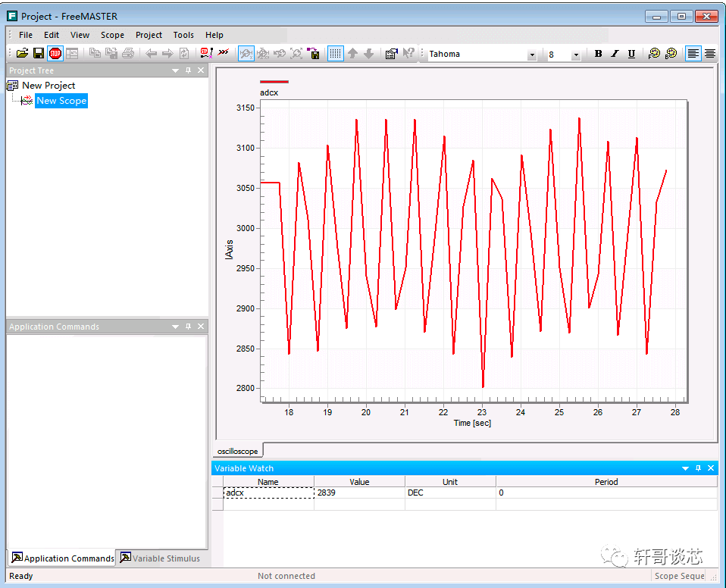Save the project with the floppy disk icon
Image resolution: width=726 pixels, height=588 pixels.
(x=38, y=54)
